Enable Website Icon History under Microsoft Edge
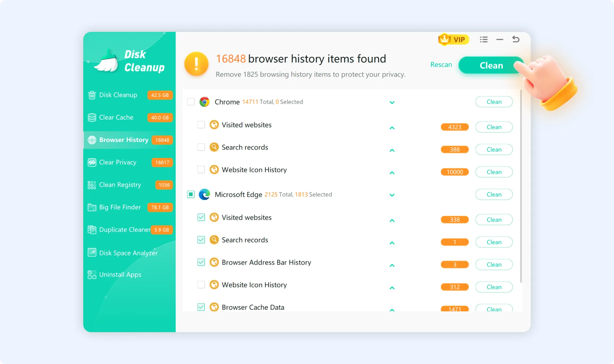The height and width of the screenshot is (364, 614). coord(201,285)
